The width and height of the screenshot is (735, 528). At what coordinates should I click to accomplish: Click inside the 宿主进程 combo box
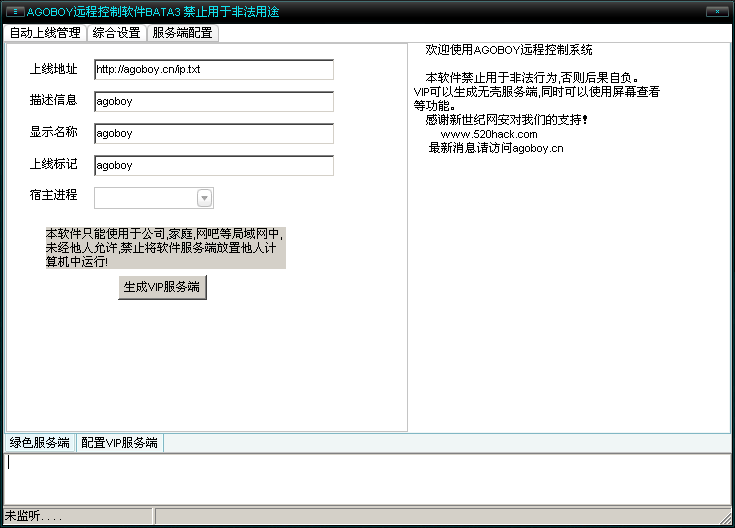(145, 198)
